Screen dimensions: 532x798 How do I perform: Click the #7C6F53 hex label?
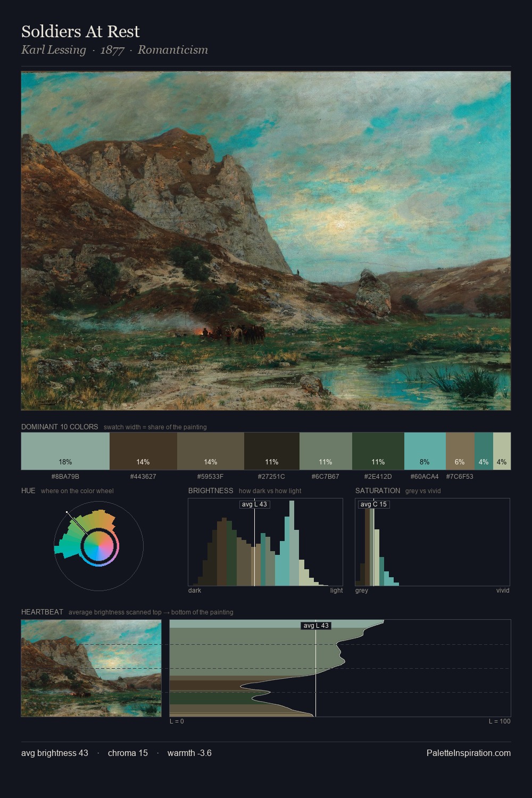tap(460, 477)
